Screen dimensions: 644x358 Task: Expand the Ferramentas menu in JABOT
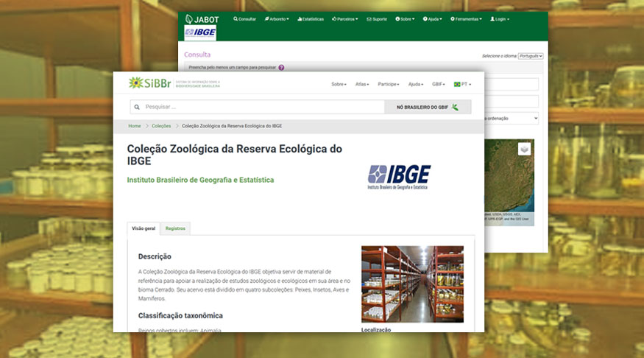[466, 19]
